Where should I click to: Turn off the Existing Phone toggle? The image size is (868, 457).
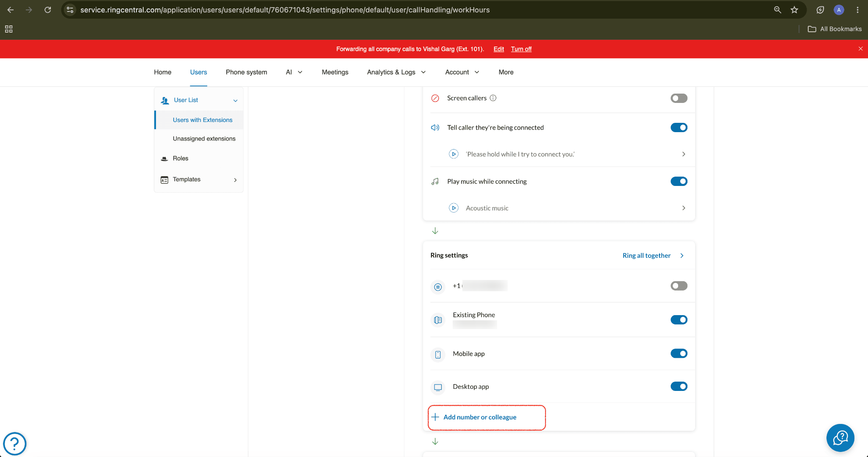click(679, 320)
